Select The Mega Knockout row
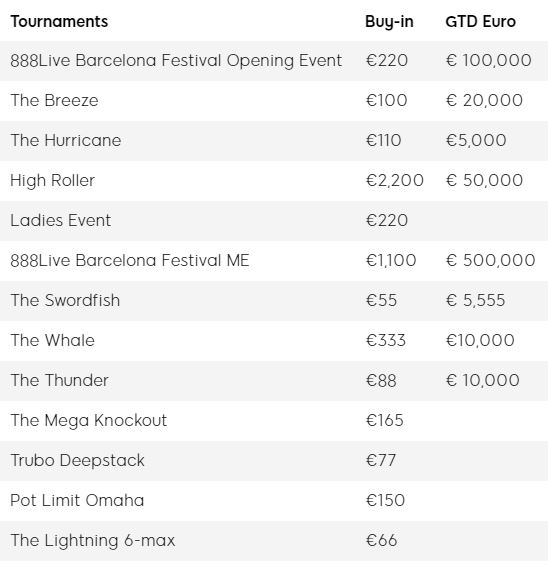Viewport: 552px width, 567px height. tap(274, 421)
